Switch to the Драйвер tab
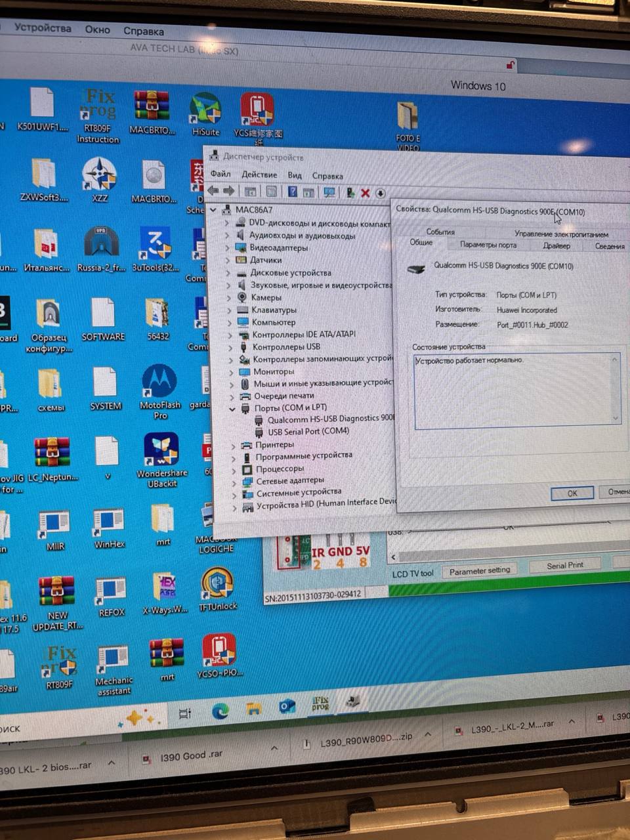Image resolution: width=630 pixels, height=840 pixels. pyautogui.click(x=556, y=245)
